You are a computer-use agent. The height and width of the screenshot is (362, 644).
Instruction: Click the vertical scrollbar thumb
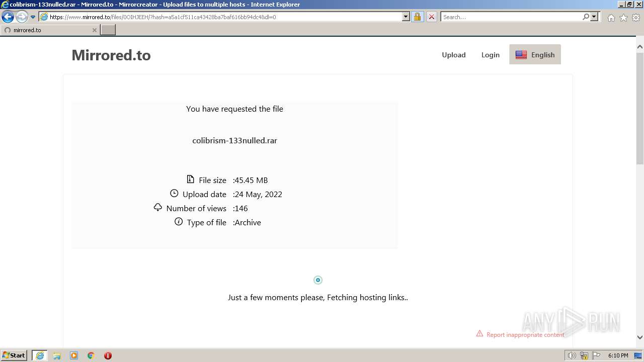click(640, 108)
